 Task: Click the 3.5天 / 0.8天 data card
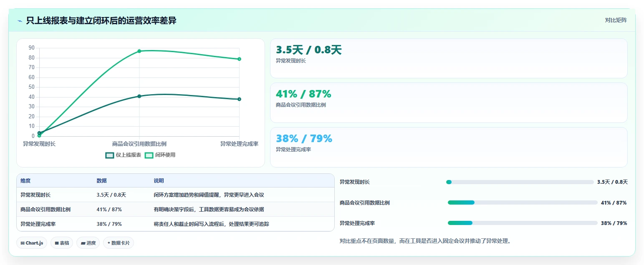tap(449, 58)
